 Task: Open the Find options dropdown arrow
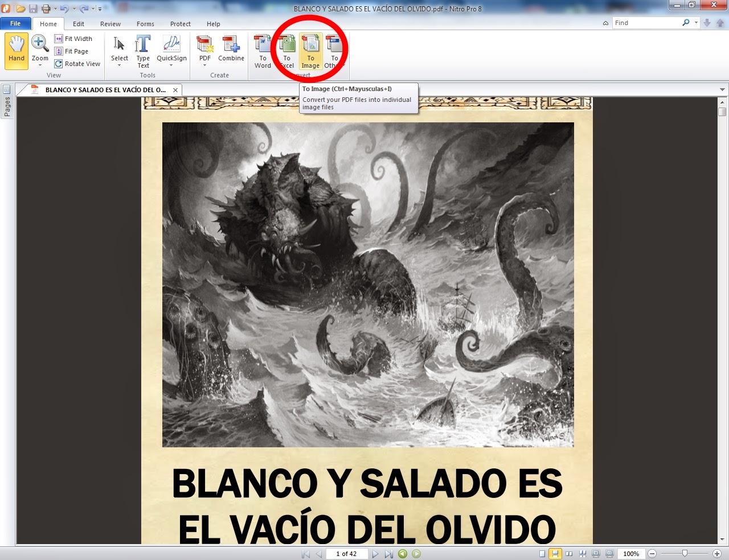click(x=696, y=23)
